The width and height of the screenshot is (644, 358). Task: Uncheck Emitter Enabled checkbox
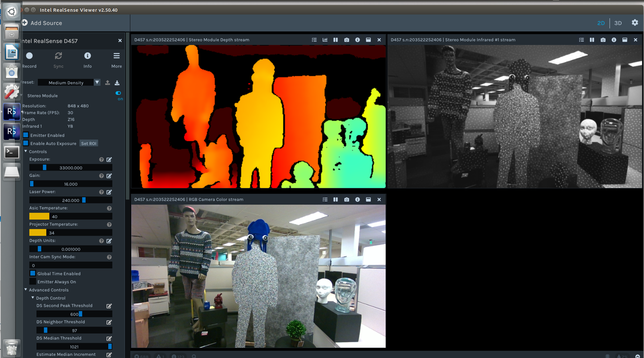pos(26,135)
